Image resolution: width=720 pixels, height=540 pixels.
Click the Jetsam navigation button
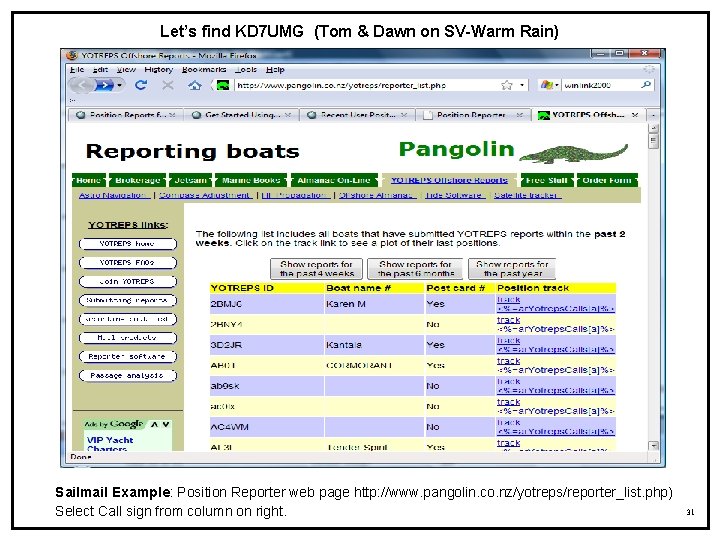190,180
